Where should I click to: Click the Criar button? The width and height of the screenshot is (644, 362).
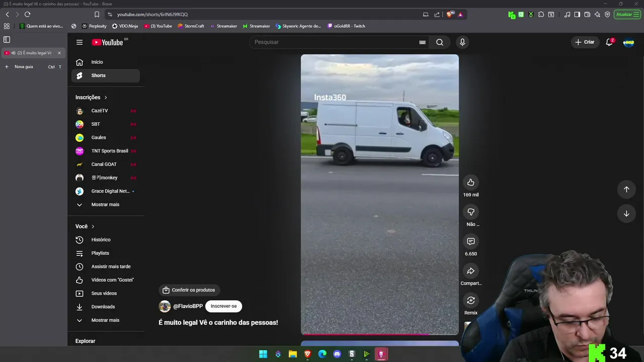coord(585,42)
